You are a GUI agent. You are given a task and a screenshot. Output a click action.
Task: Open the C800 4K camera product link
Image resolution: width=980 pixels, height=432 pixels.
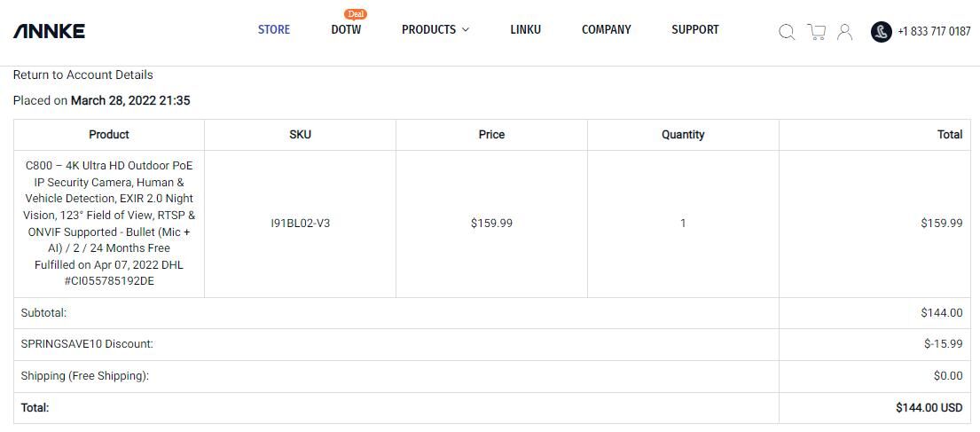point(109,207)
